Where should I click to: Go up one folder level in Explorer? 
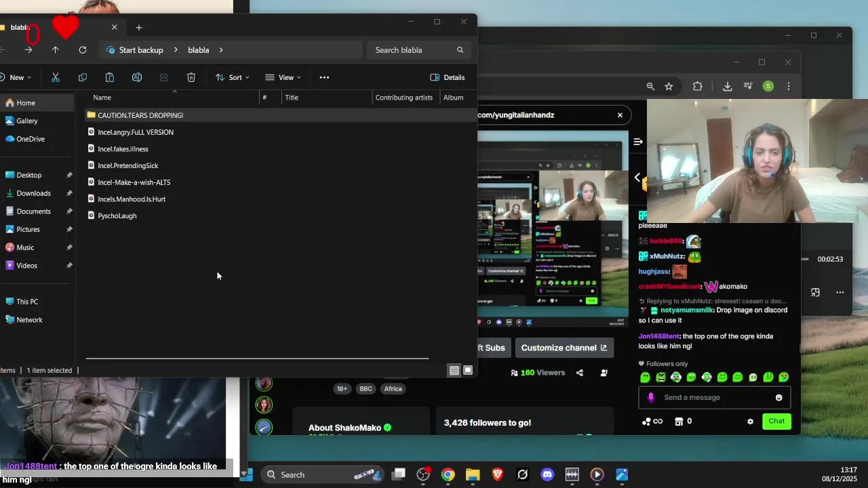(56, 49)
